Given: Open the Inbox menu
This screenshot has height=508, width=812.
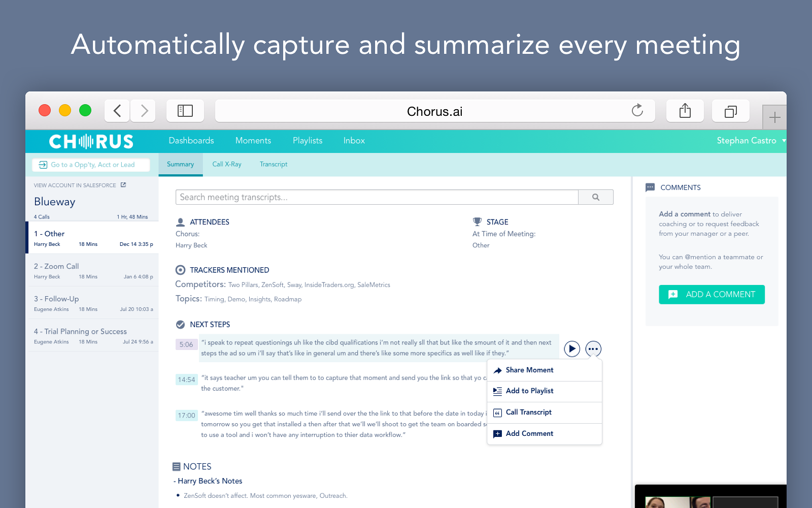Looking at the screenshot, I should 354,141.
